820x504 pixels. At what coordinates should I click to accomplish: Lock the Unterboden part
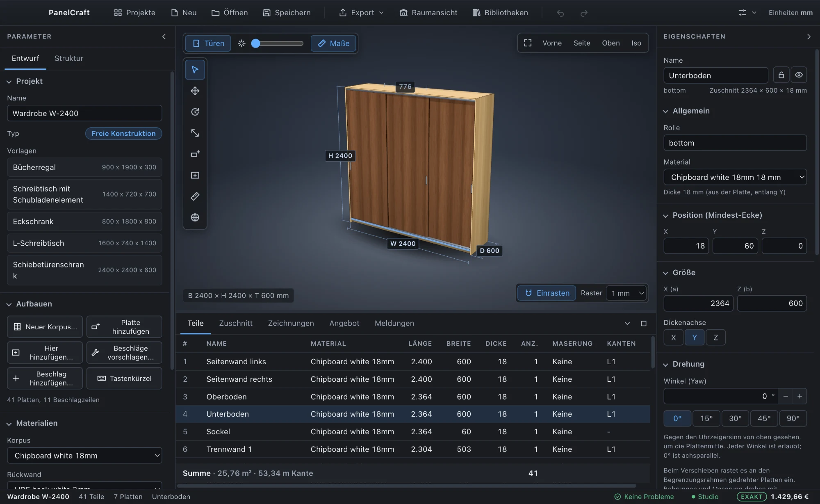pos(781,75)
